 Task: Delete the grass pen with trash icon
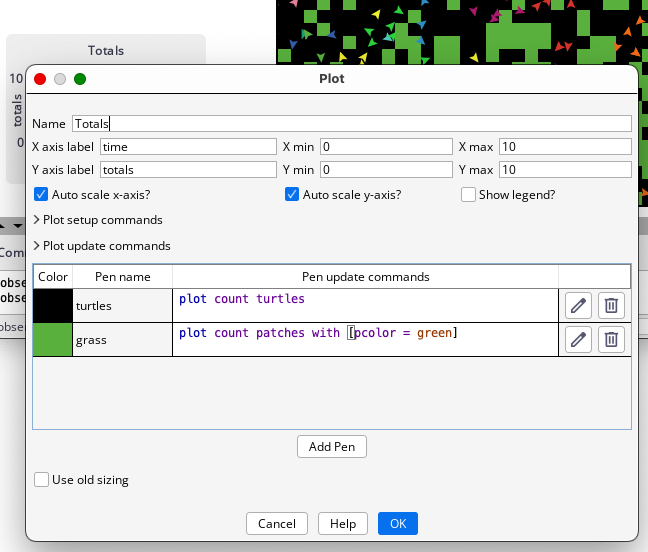[x=611, y=340]
